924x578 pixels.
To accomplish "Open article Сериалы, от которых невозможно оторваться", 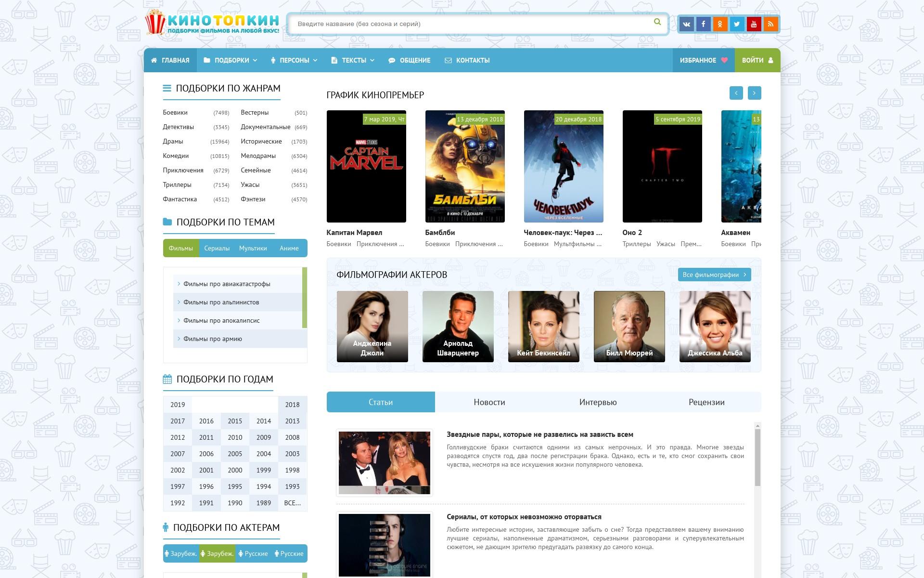I will (x=524, y=517).
